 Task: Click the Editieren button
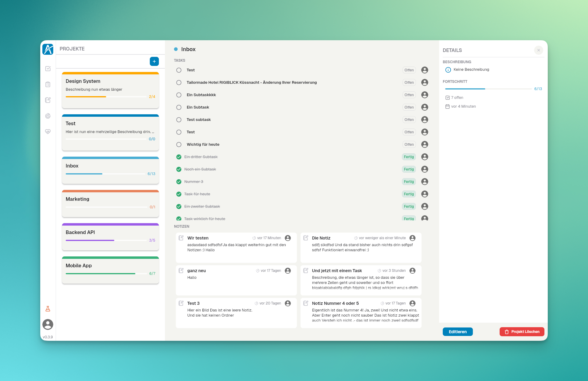pos(458,332)
